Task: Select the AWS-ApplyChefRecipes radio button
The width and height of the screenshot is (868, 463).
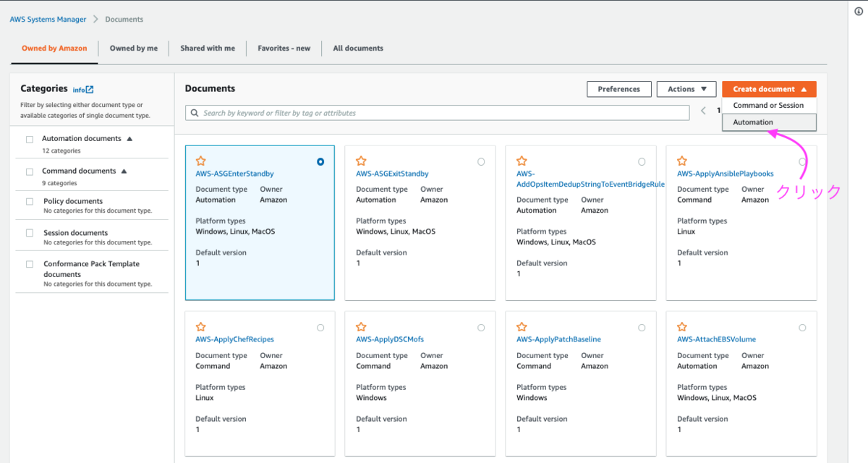Action: (x=320, y=328)
